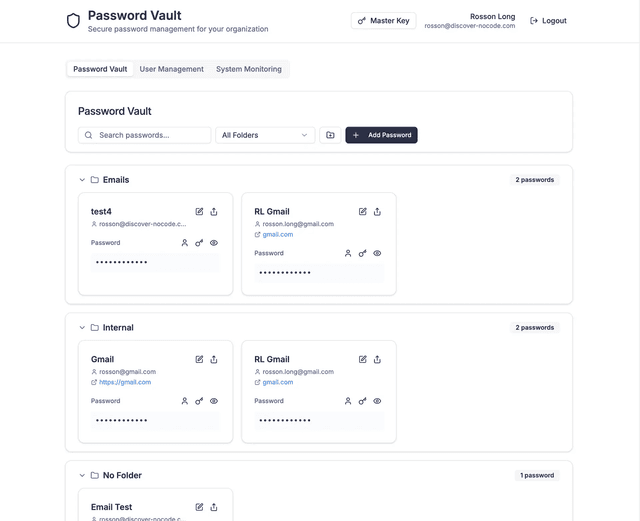The image size is (640, 521).
Task: Click the Master Key button
Action: tap(384, 21)
